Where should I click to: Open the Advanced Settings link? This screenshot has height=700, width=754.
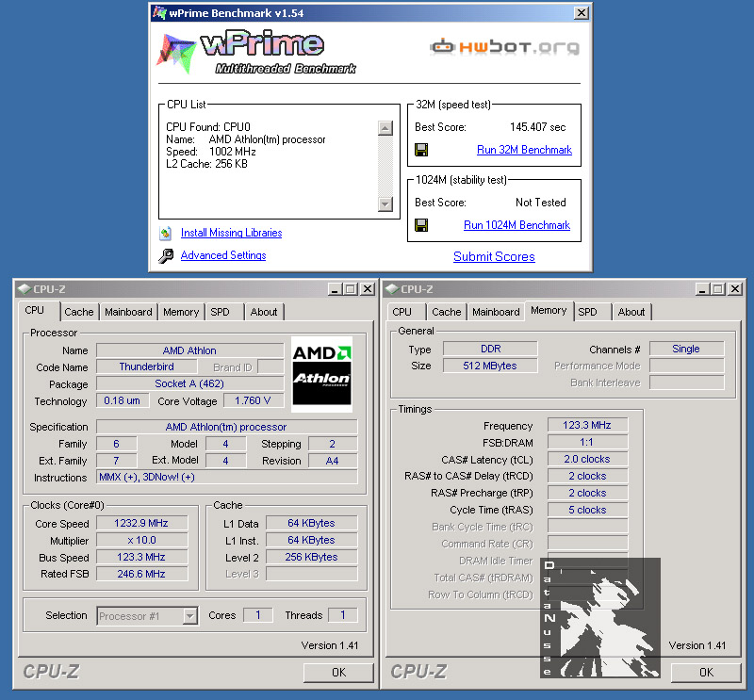tap(223, 255)
